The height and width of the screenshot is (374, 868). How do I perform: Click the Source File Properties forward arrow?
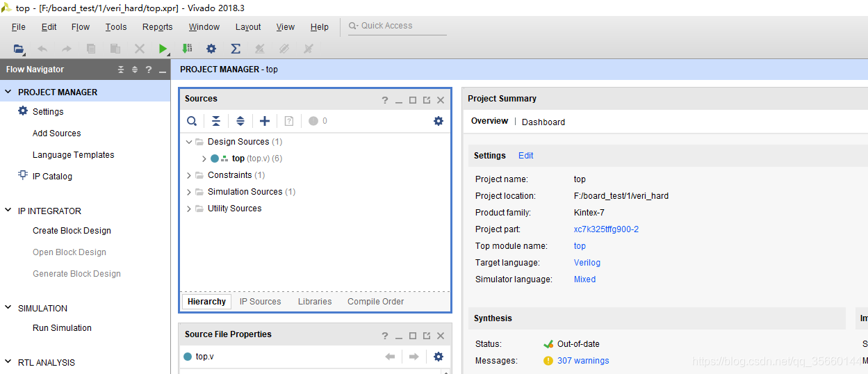coord(413,357)
